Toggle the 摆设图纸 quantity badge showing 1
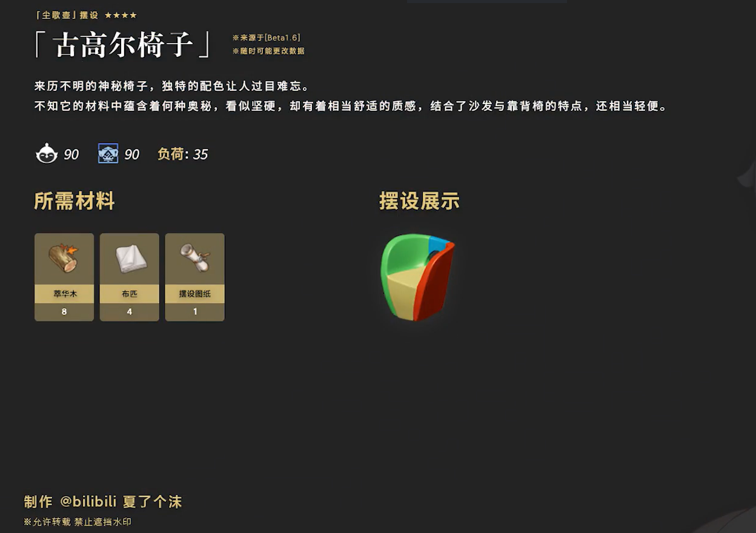 [x=194, y=311]
